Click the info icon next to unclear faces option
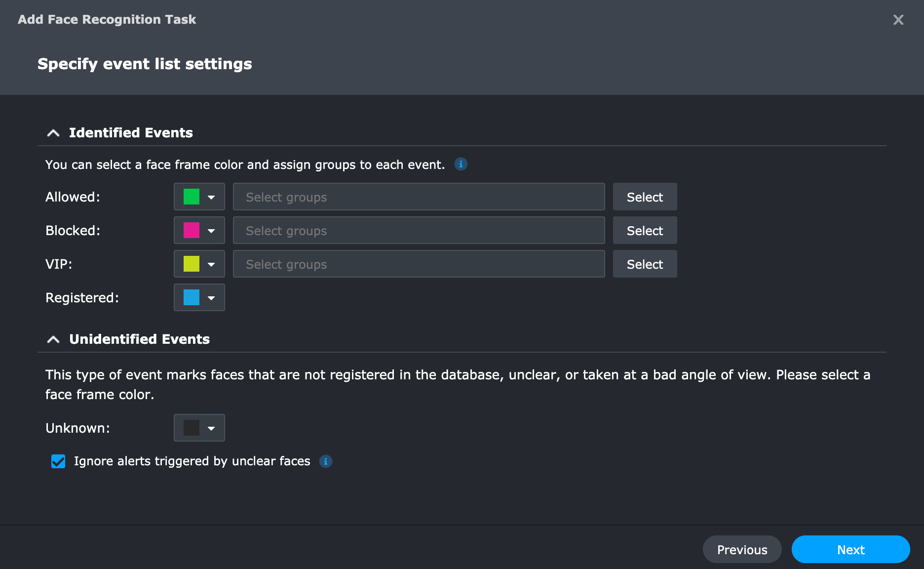This screenshot has height=569, width=924. [x=326, y=461]
